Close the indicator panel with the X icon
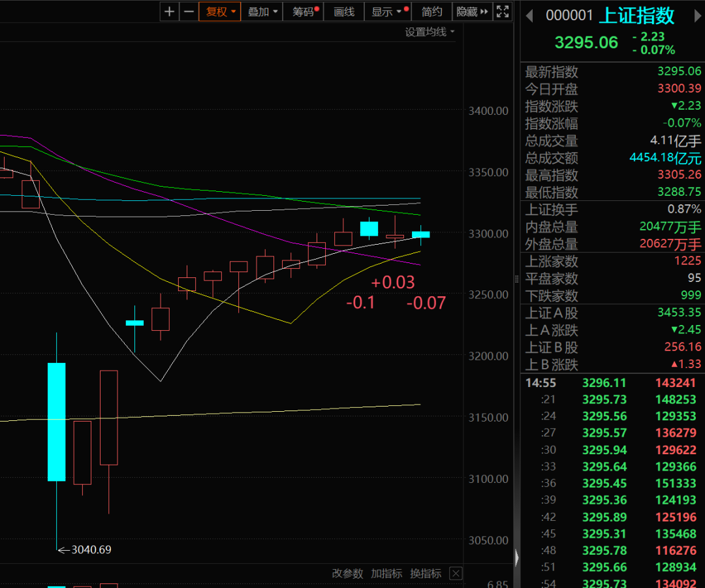Screen dimensions: 705x588 (456, 574)
